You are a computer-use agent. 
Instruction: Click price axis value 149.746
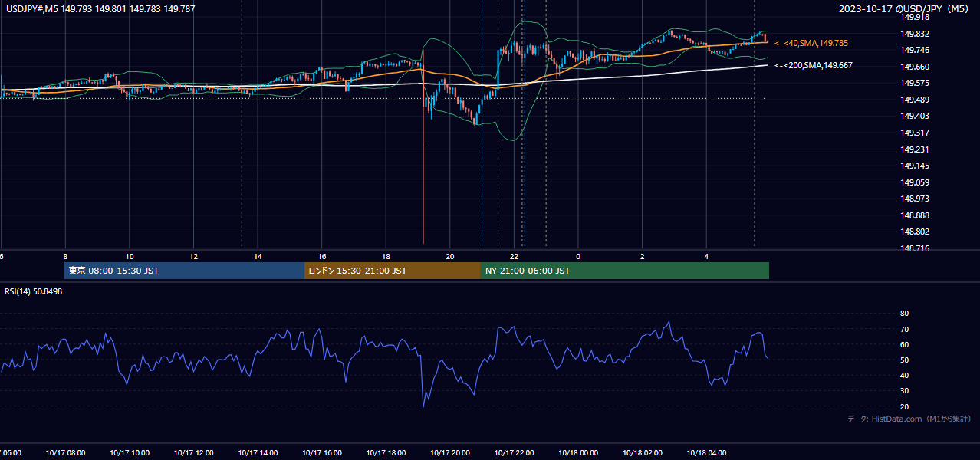(914, 50)
